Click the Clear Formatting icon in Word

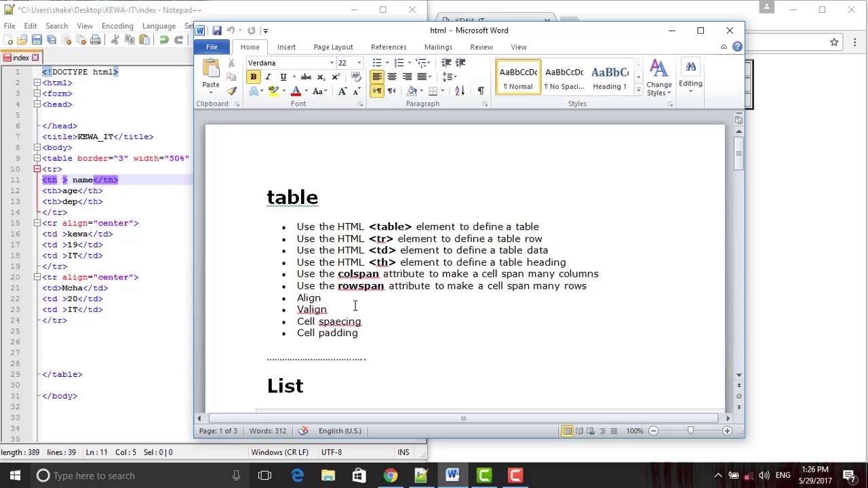click(356, 77)
